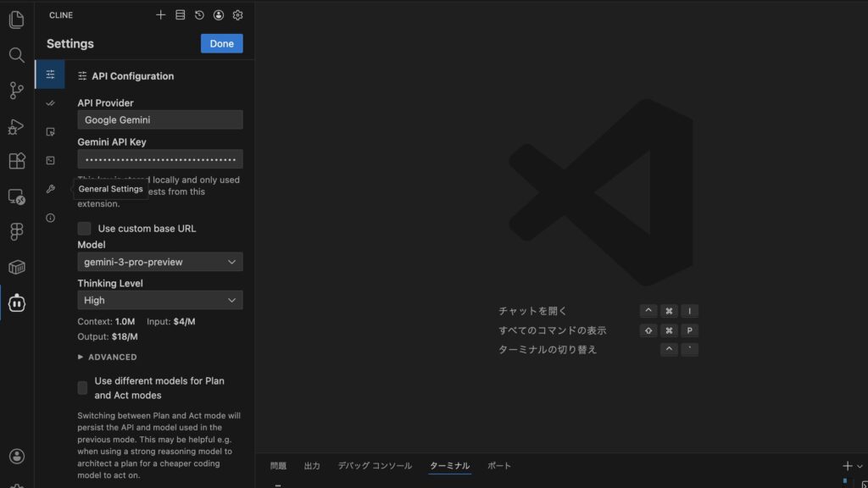Open the gemini-3-pro-preview Model dropdown

159,262
